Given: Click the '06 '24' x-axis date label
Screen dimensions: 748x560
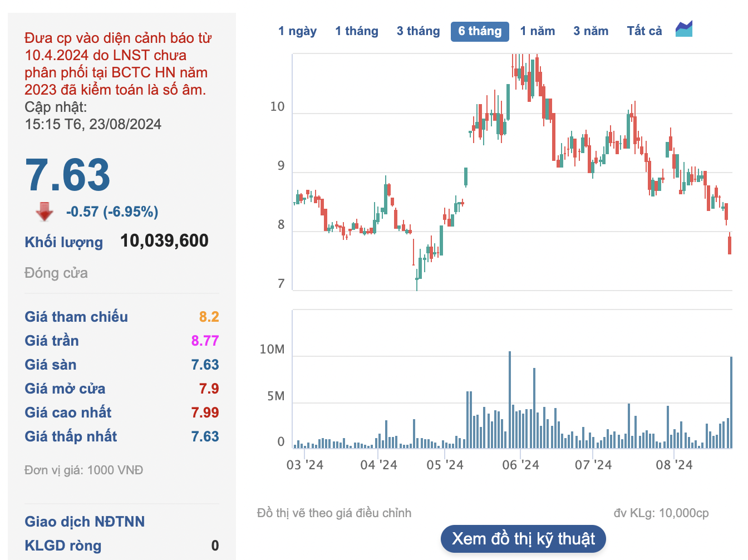Looking at the screenshot, I should [x=521, y=465].
